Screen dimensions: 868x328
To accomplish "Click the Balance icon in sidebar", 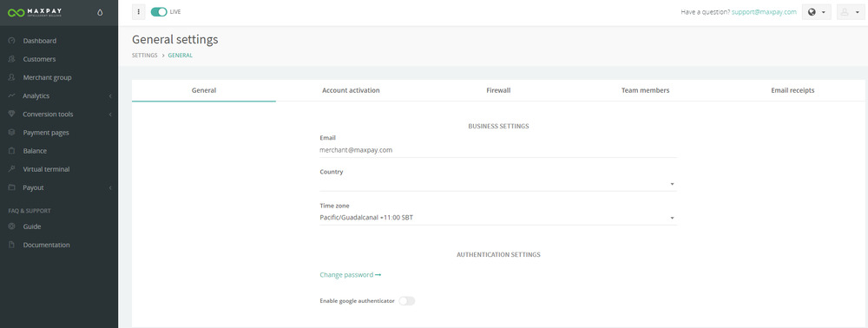I will [11, 150].
